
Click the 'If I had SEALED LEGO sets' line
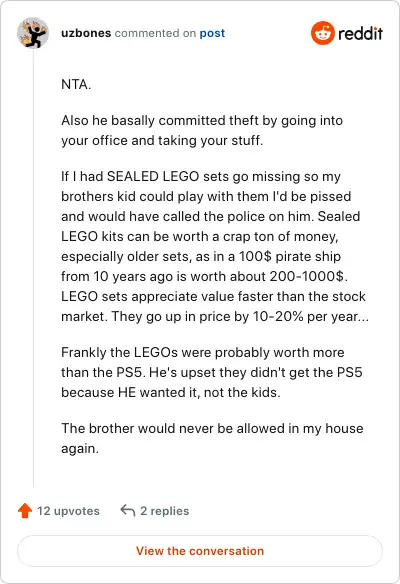201,177
